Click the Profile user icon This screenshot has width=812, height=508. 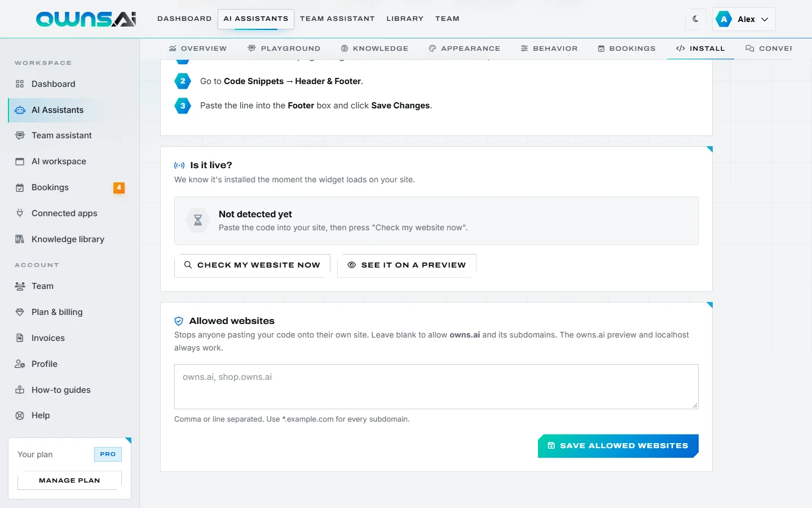[20, 364]
